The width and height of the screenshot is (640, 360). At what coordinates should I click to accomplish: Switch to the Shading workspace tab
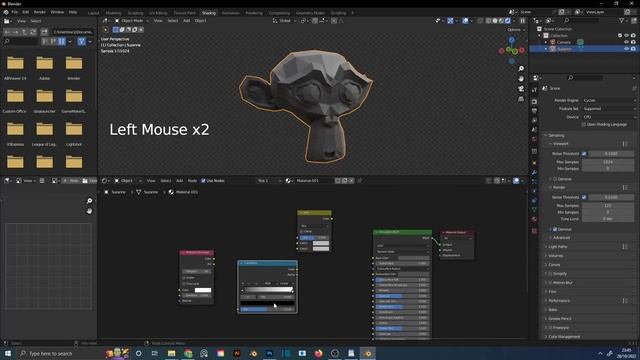[x=209, y=13]
